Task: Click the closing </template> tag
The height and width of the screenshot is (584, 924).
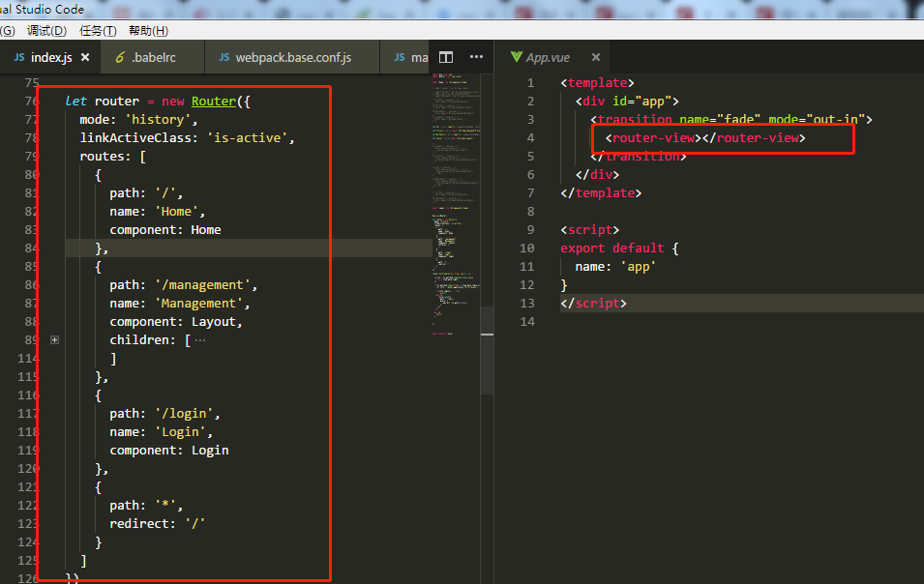Action: click(601, 193)
